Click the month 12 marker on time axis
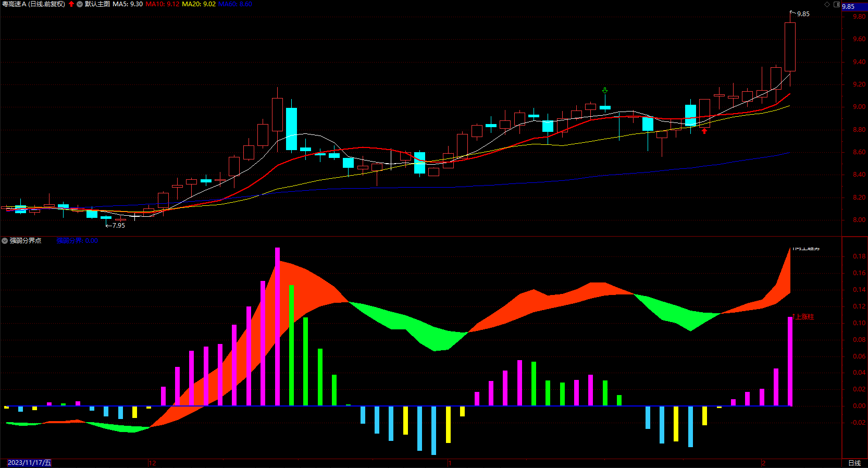Screen dimensions: 868x468 coord(152,463)
